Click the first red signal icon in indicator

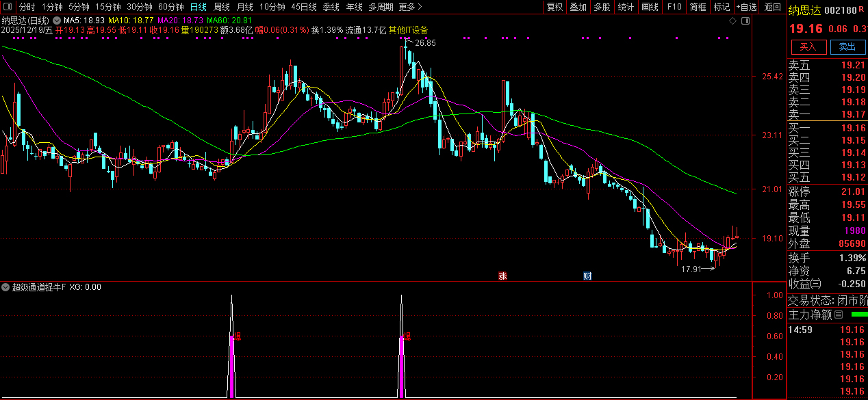tap(238, 336)
